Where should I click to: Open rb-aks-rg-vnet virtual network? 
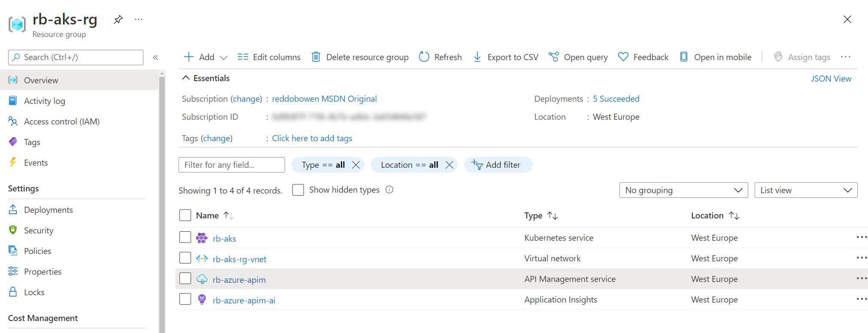240,259
